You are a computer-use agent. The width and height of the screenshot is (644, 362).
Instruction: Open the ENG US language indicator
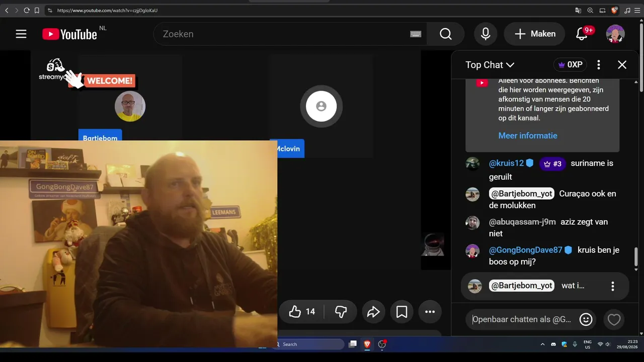(x=587, y=344)
